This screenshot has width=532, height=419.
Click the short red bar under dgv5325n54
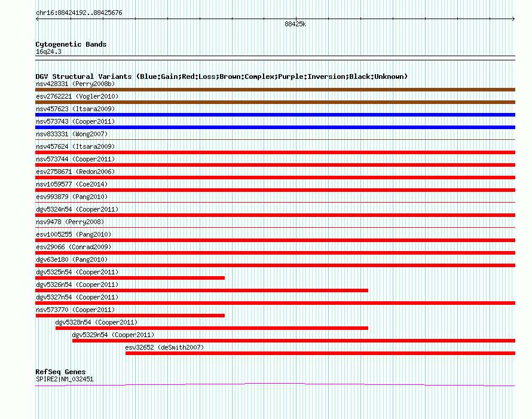coord(130,278)
